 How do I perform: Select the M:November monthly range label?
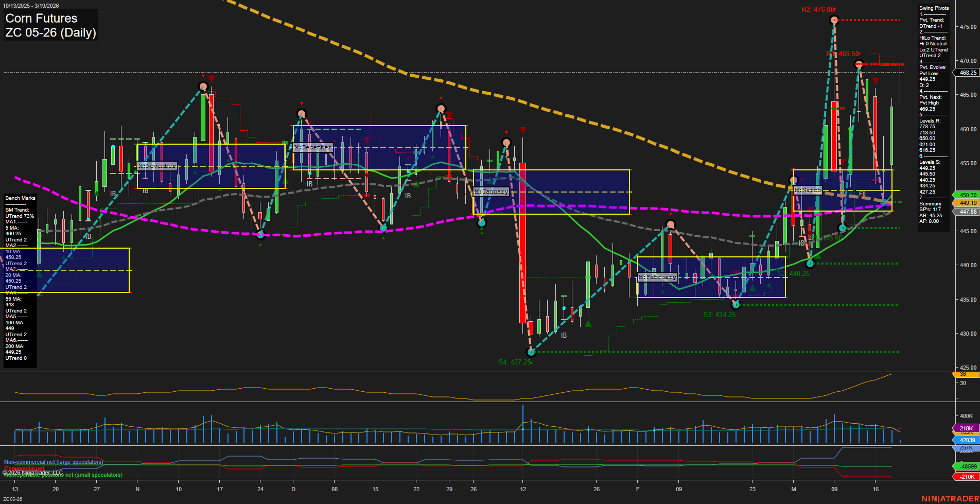pos(156,166)
